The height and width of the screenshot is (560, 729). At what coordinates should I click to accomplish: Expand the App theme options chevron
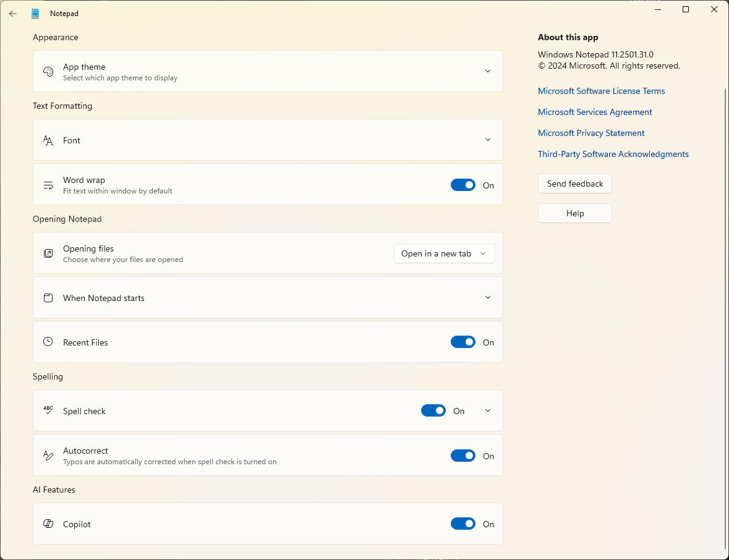tap(488, 71)
